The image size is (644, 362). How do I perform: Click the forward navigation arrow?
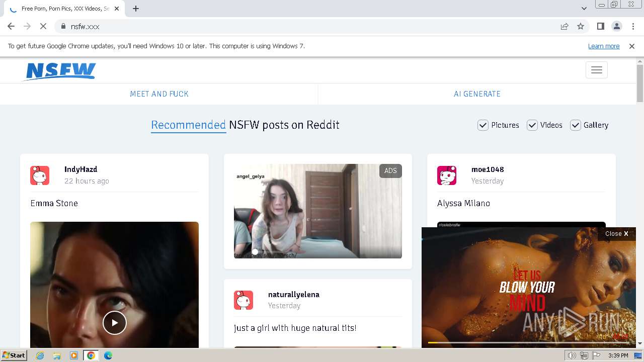pyautogui.click(x=27, y=26)
